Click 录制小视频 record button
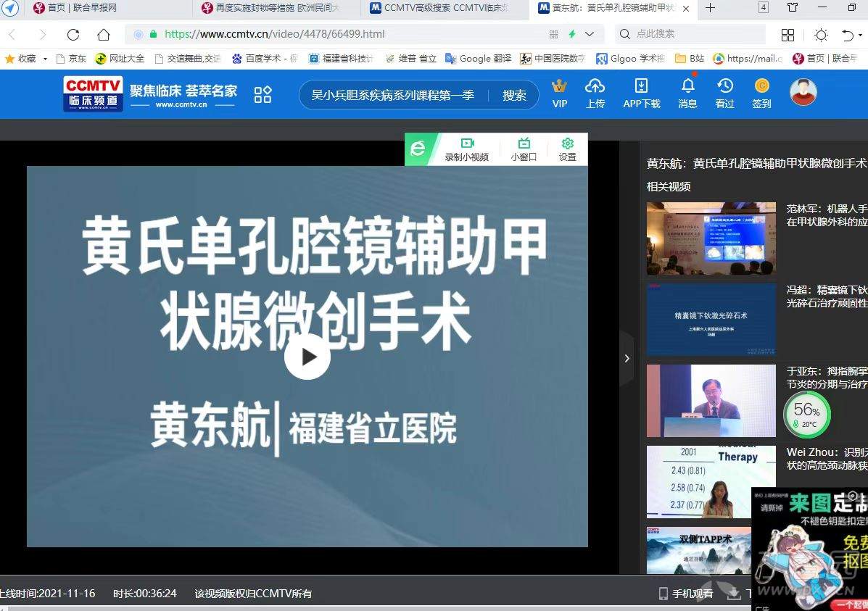The image size is (868, 611). coord(466,149)
